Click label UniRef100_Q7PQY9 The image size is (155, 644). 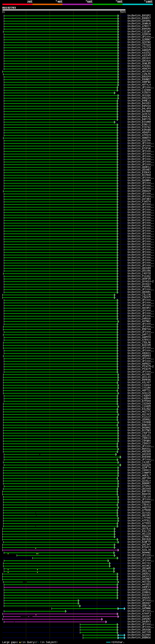[139, 135]
